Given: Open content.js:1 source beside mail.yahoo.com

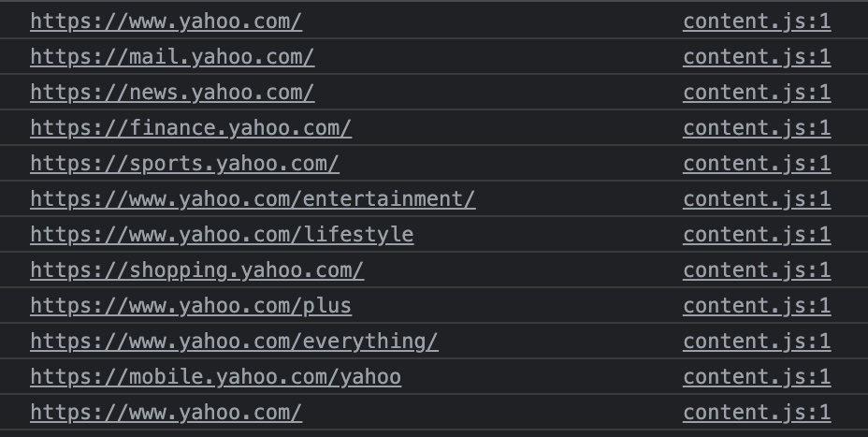Looking at the screenshot, I should tap(757, 57).
